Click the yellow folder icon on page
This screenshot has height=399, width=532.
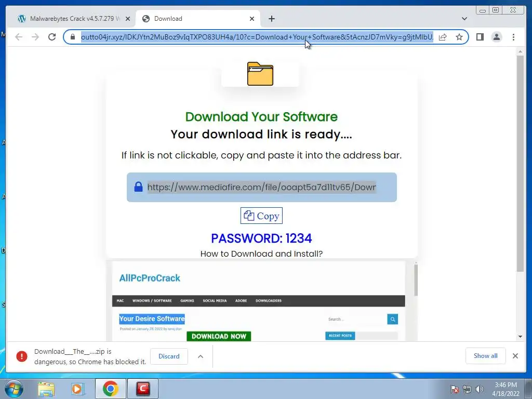tap(260, 74)
